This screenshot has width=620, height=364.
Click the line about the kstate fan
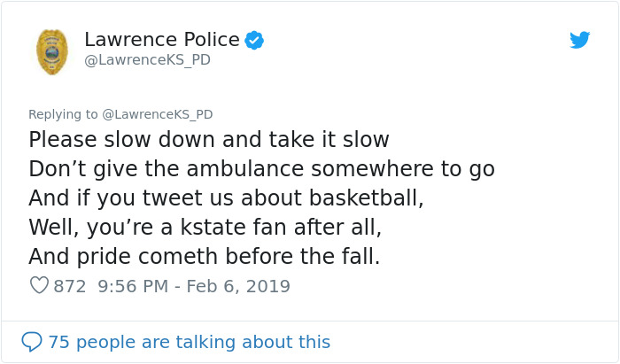[205, 228]
